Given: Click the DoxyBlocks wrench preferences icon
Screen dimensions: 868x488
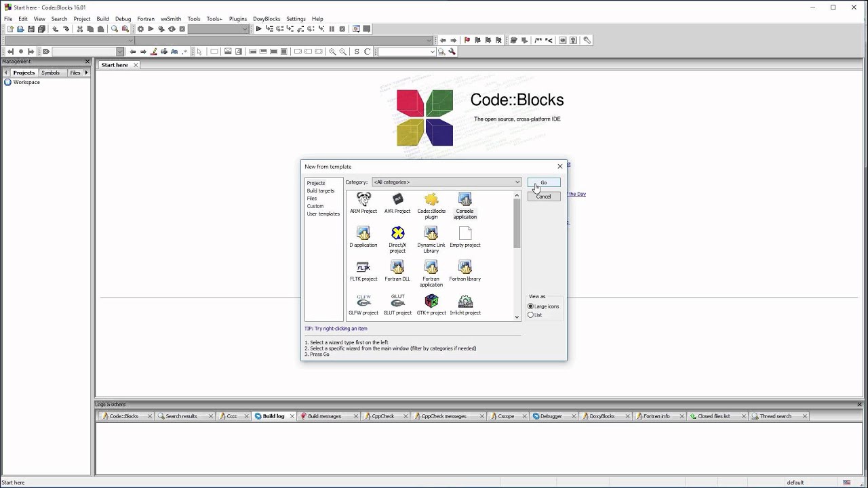Looking at the screenshot, I should tap(587, 40).
